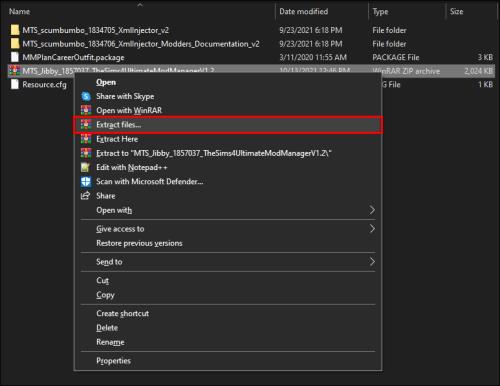The height and width of the screenshot is (386, 500).
Task: Expand the Give access to submenu arrow
Action: click(372, 229)
